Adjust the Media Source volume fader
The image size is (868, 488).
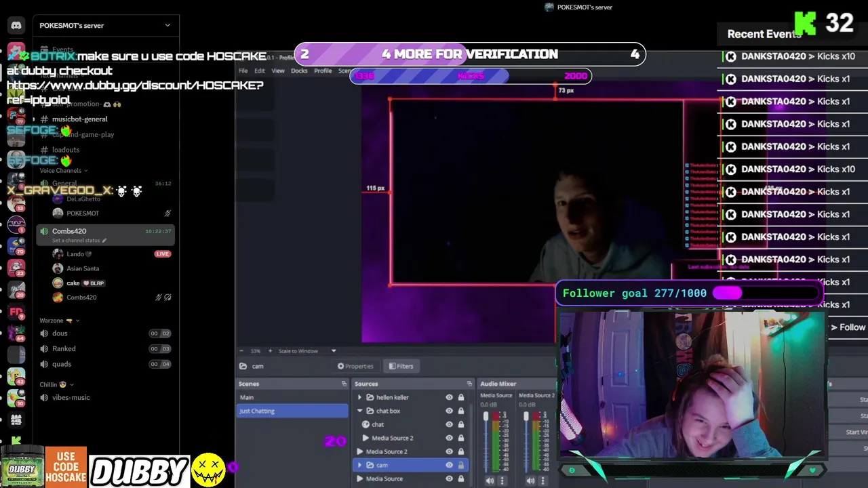click(x=486, y=416)
